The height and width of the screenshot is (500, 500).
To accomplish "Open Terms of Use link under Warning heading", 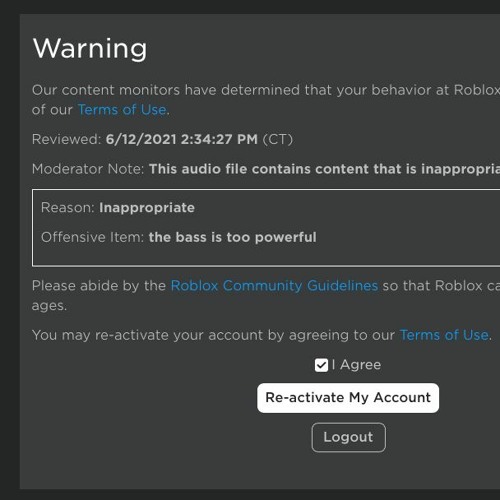I will pyautogui.click(x=122, y=110).
